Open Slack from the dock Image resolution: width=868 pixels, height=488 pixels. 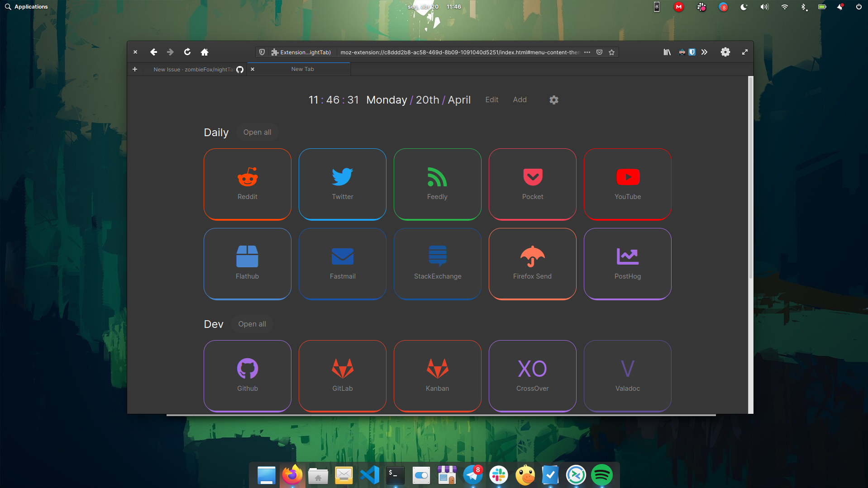(x=498, y=475)
